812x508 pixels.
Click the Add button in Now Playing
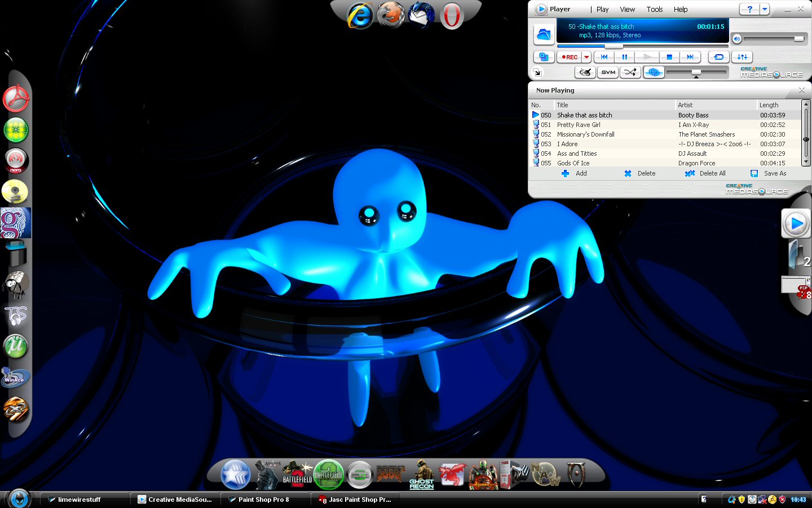point(574,173)
